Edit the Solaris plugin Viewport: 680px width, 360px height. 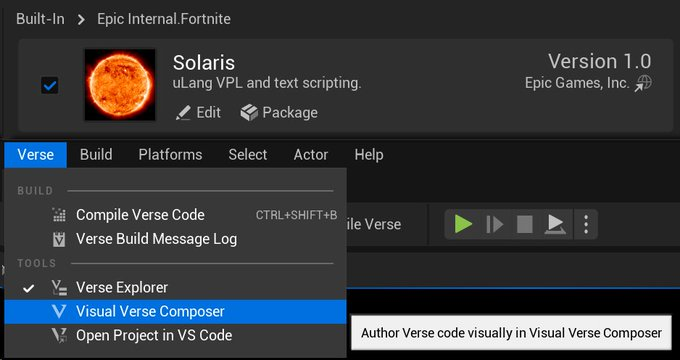tap(198, 113)
